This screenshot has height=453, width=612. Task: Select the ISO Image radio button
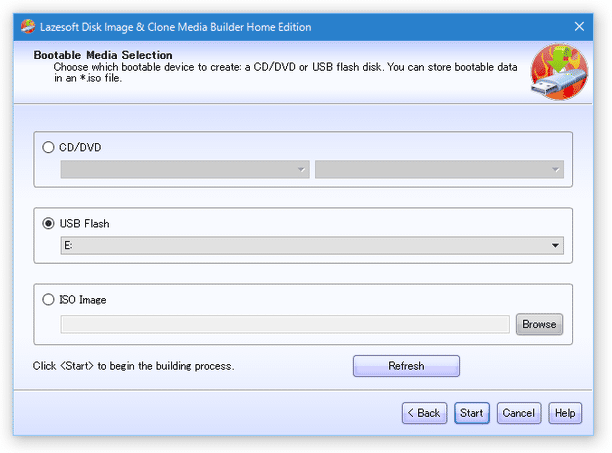[x=48, y=299]
